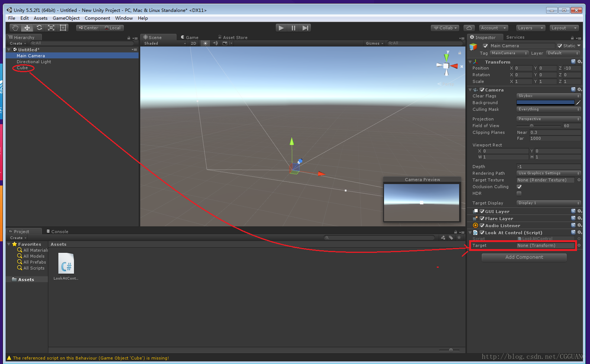Viewport: 590px width, 364px height.
Task: Save search star icon in Project
Action: [459, 238]
